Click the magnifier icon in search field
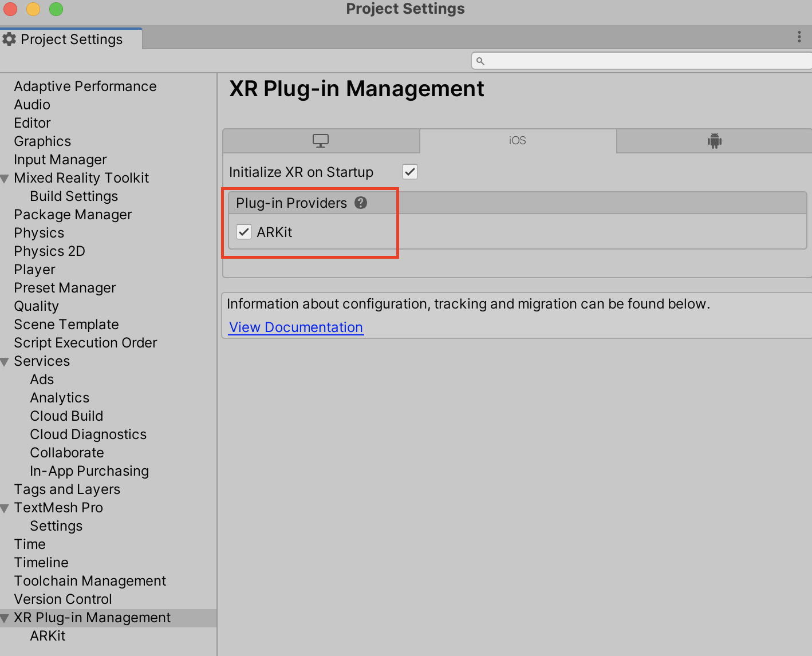 point(480,61)
